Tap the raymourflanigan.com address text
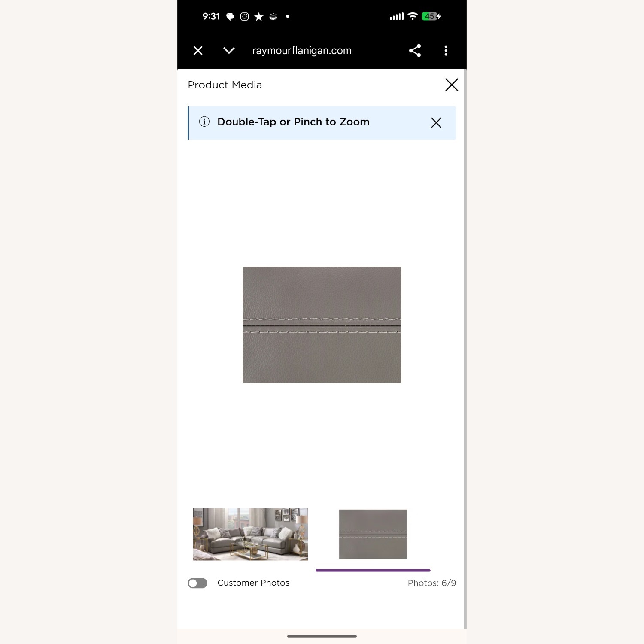 click(x=301, y=51)
